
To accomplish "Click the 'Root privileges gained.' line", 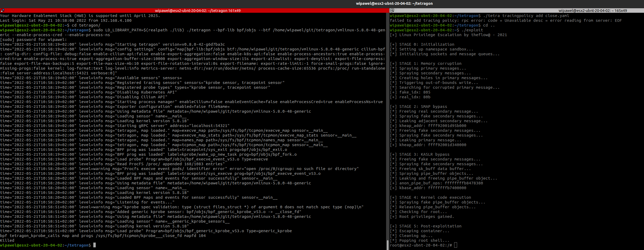I will click(422, 217).
